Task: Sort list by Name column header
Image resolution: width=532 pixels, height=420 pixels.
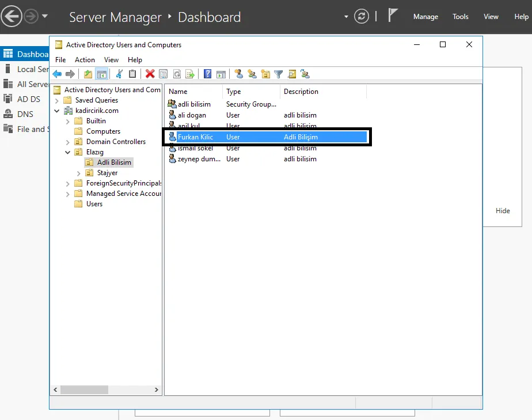Action: coord(193,92)
